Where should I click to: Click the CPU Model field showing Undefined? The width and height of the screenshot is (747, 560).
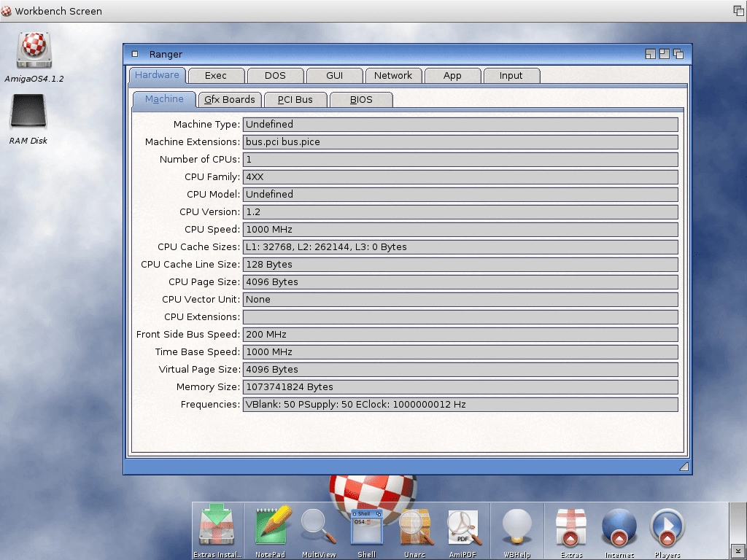click(461, 194)
